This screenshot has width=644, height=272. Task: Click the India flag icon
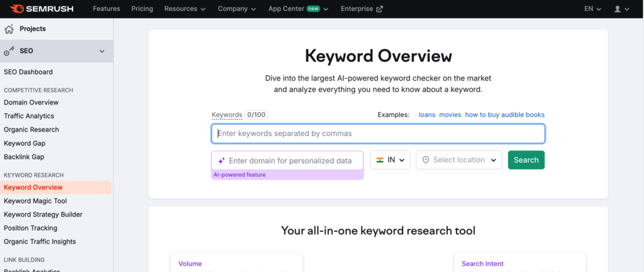coord(379,160)
